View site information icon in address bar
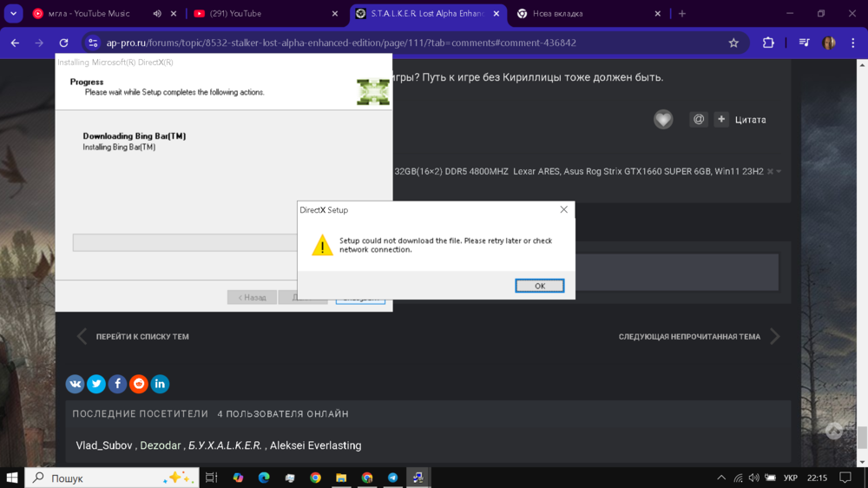This screenshot has width=868, height=488. pyautogui.click(x=93, y=43)
